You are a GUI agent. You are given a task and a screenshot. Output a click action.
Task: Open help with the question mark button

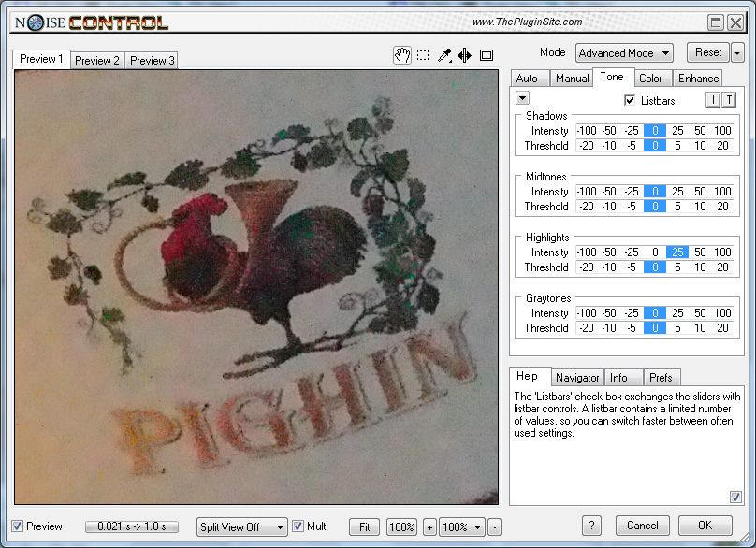(x=591, y=526)
